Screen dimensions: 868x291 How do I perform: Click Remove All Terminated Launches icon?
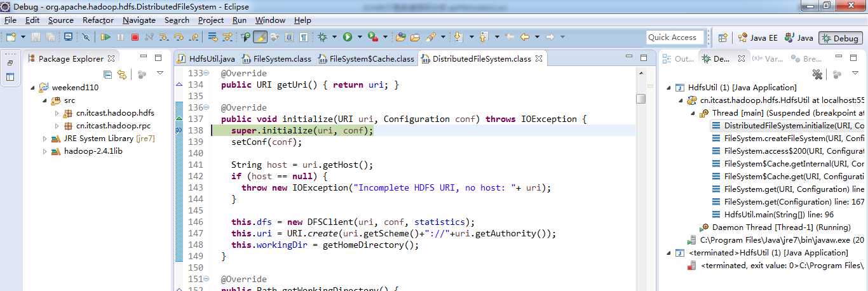(x=818, y=74)
